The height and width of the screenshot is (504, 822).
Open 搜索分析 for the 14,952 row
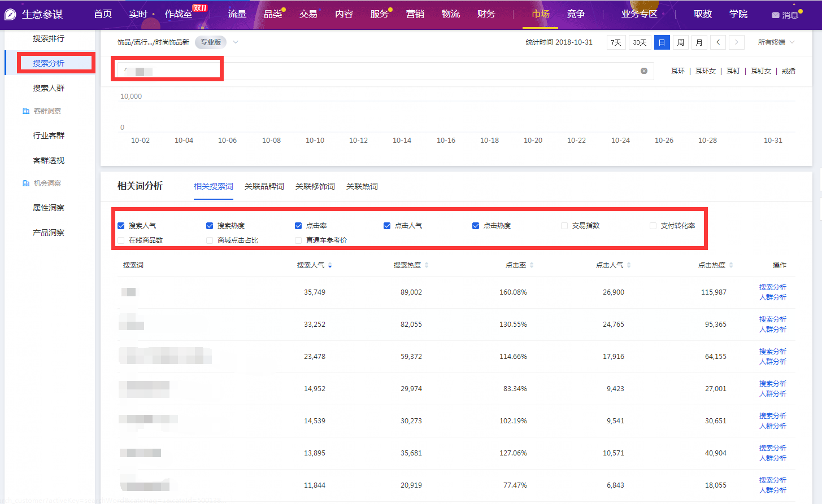click(x=773, y=384)
